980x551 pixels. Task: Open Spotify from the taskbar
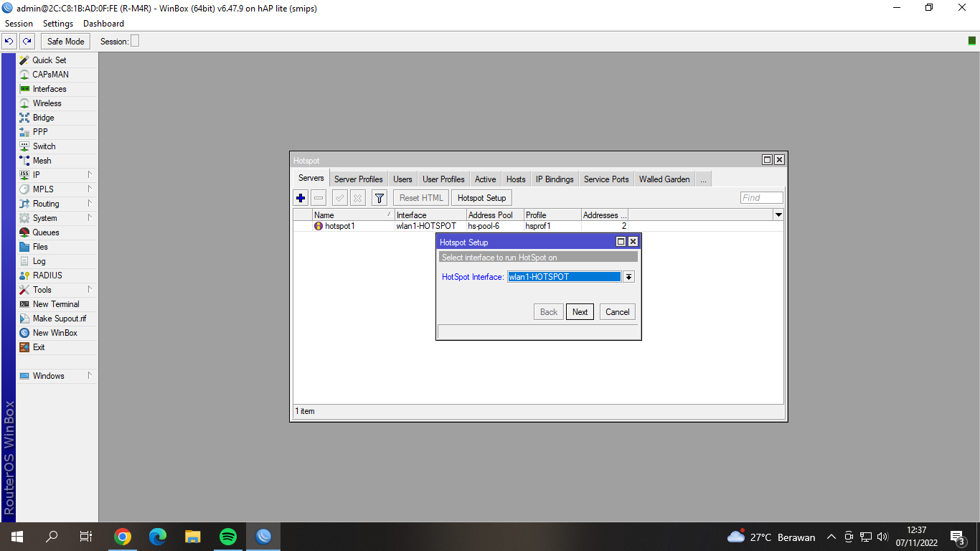click(228, 537)
